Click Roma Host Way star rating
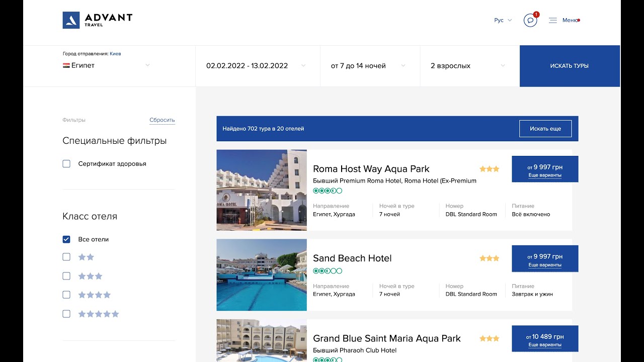 pos(489,169)
